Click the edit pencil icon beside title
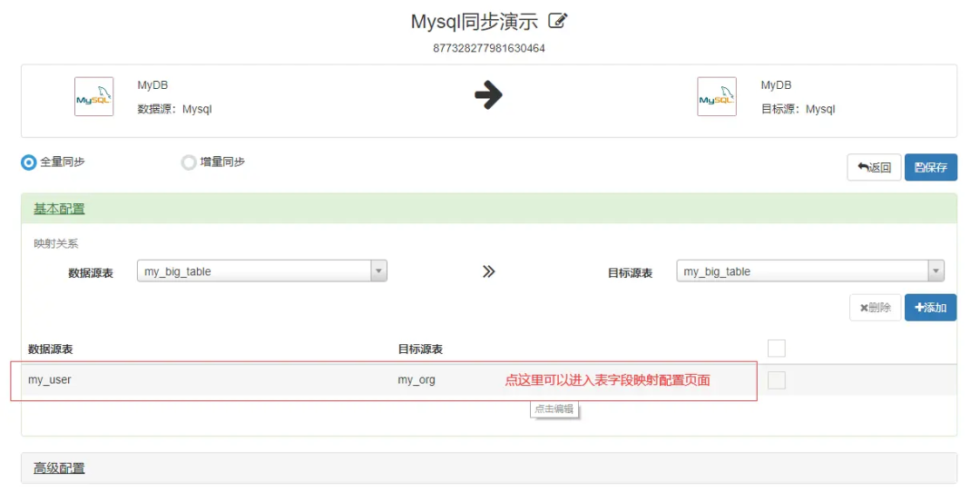 click(558, 21)
